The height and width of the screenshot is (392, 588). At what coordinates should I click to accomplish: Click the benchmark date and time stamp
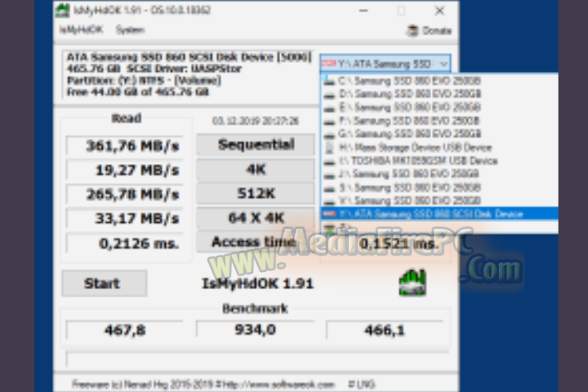point(256,121)
